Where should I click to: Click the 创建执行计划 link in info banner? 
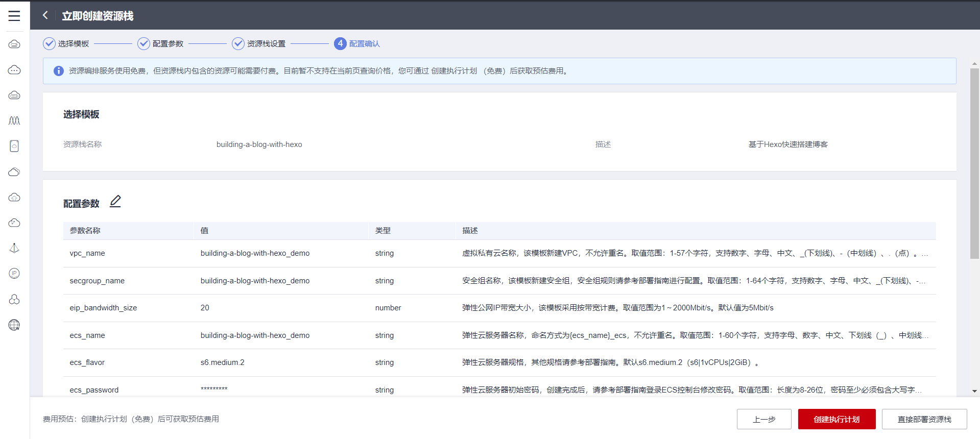(453, 71)
